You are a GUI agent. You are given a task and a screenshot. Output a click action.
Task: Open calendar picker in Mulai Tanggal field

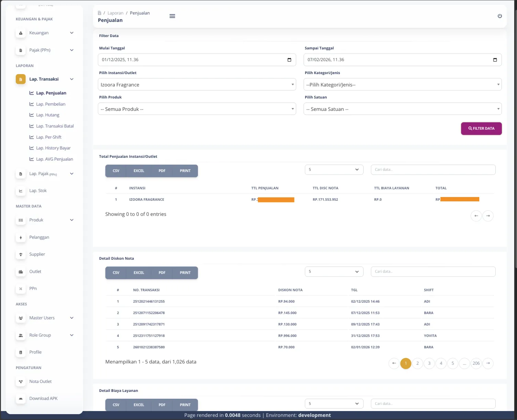289,60
